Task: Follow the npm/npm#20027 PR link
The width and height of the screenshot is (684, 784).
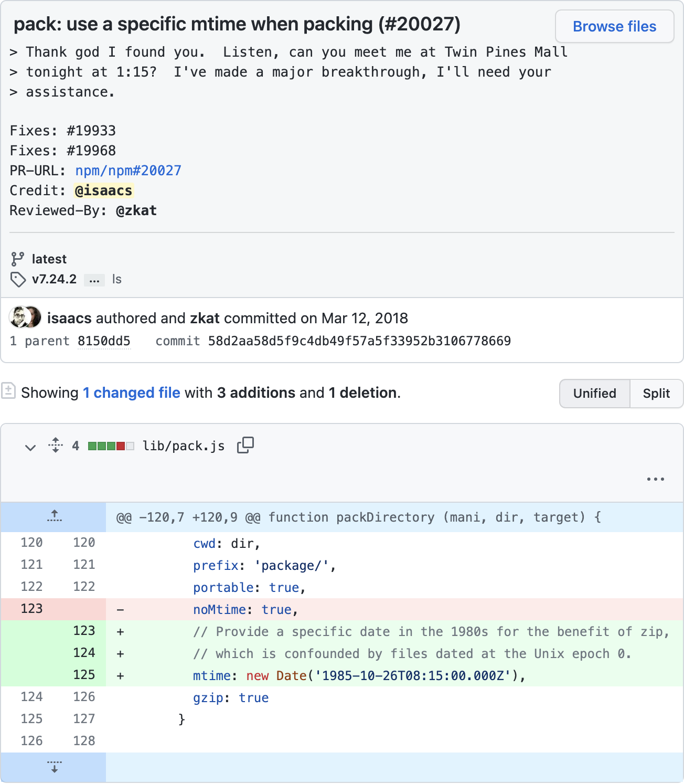Action: pyautogui.click(x=128, y=171)
